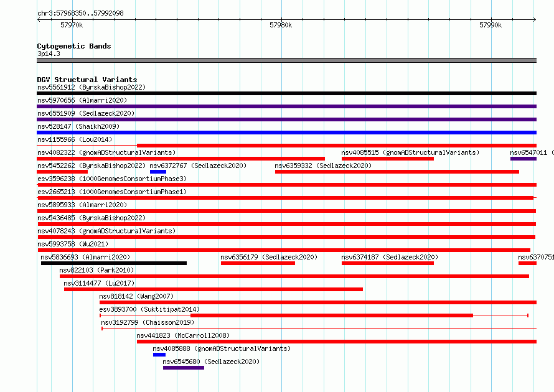Screen dimensions: 554x392
Task: Click the red nsv4085515 variant bar
Action: (388, 159)
